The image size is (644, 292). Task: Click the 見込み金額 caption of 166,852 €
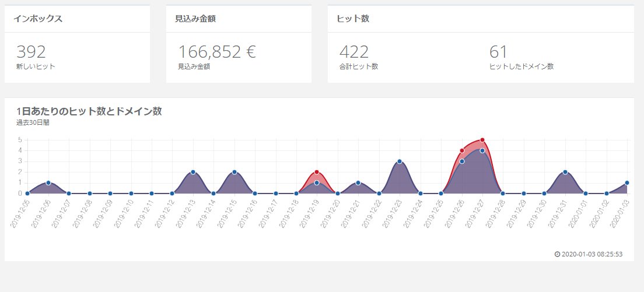[x=194, y=66]
